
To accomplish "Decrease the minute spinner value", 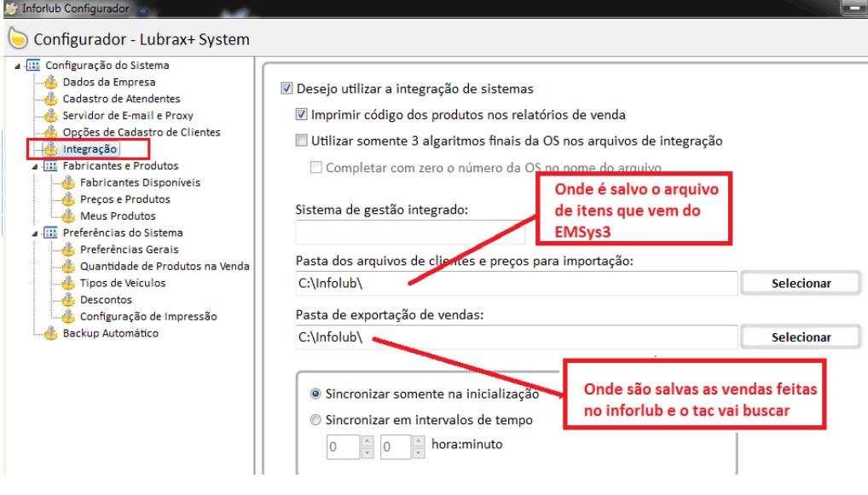I will tap(419, 453).
